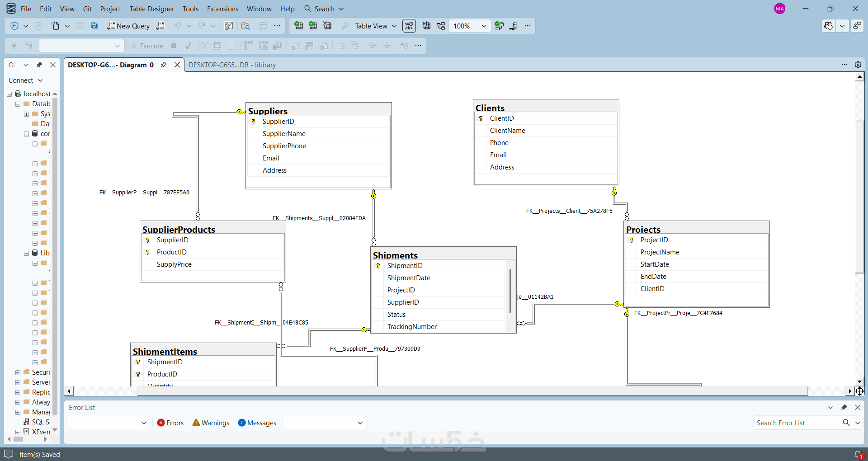Click the Add Table to diagram icon

point(313,26)
